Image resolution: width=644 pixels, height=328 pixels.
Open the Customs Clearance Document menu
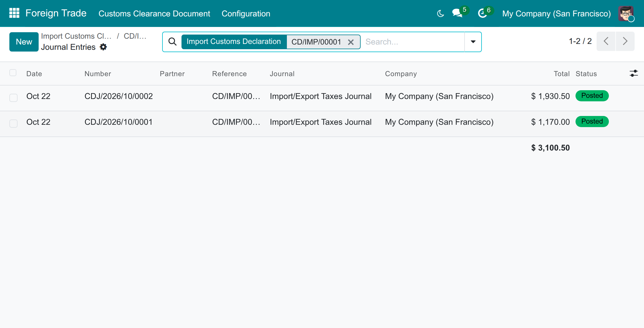(x=154, y=13)
